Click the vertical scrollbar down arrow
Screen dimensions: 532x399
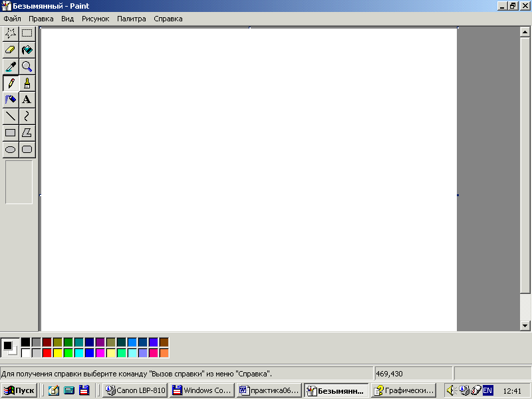coord(525,326)
